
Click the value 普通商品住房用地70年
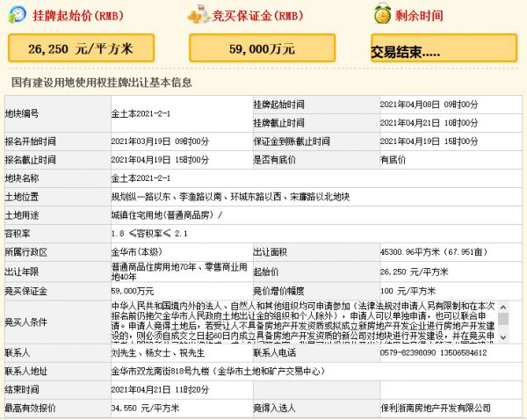click(x=154, y=267)
